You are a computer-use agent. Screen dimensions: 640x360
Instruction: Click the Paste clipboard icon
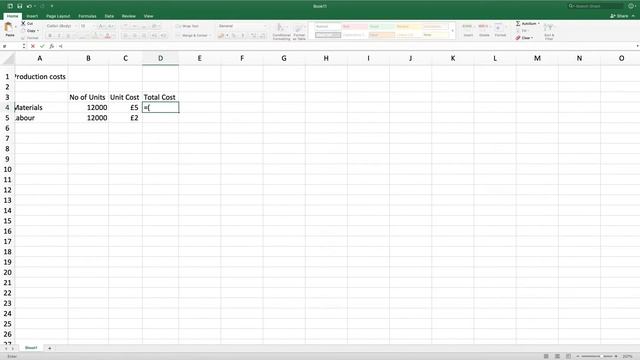click(x=8, y=28)
